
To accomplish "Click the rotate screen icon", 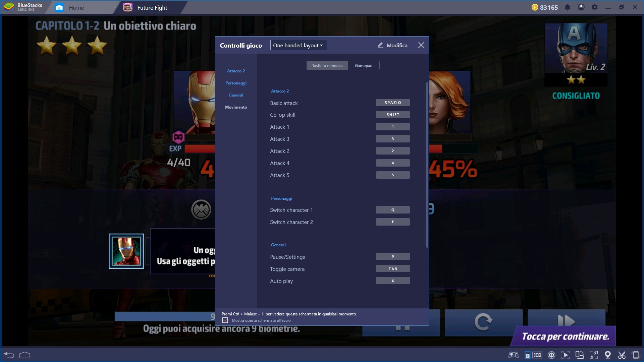I will 579,355.
